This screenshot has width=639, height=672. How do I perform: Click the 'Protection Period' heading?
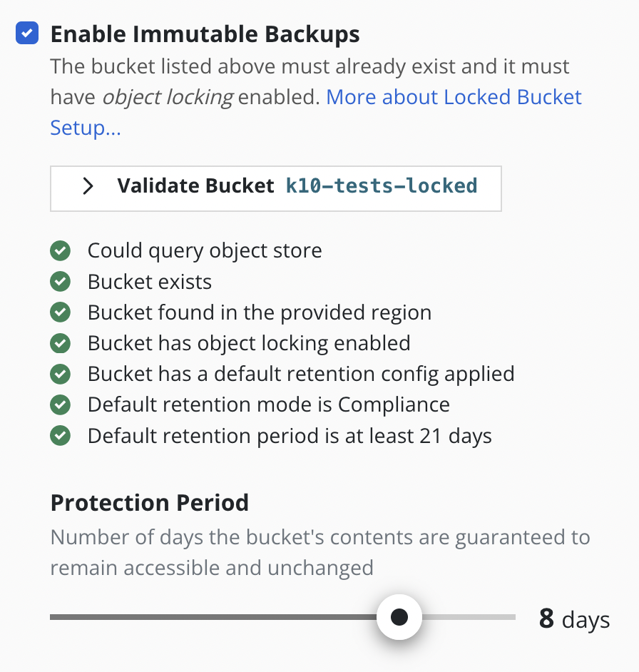pos(150,502)
